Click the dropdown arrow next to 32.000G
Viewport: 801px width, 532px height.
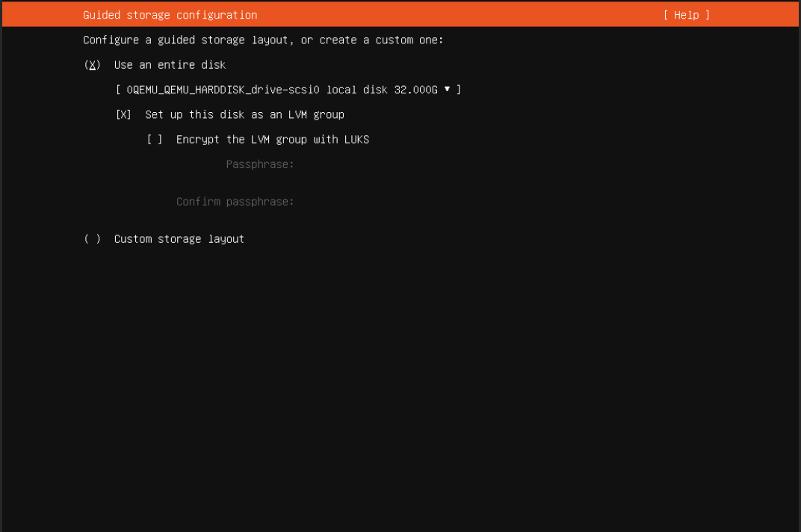click(x=447, y=89)
